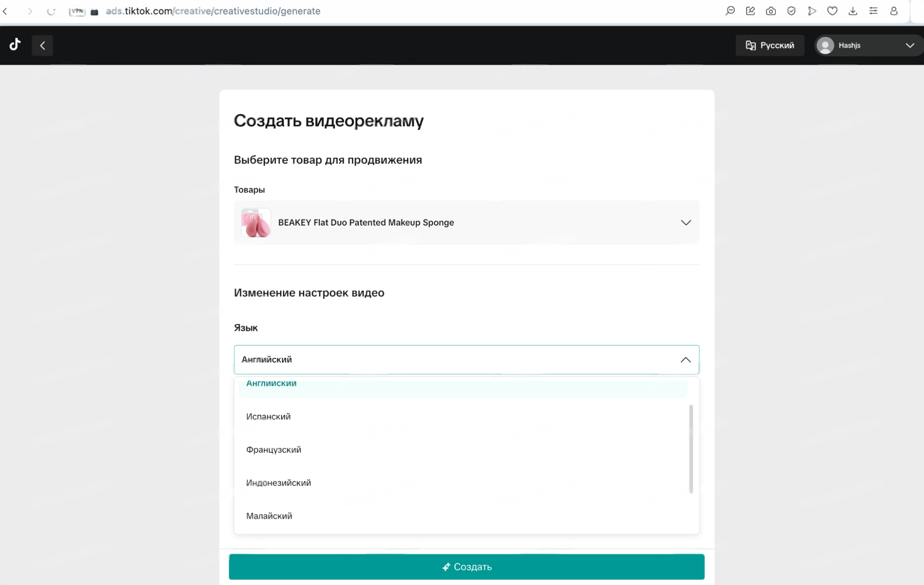
Task: Click the back arrow in the TikTok header
Action: [42, 45]
